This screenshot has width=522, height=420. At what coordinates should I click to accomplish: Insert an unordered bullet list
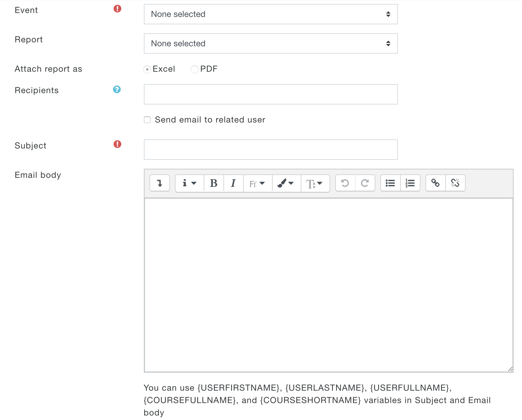coord(391,183)
